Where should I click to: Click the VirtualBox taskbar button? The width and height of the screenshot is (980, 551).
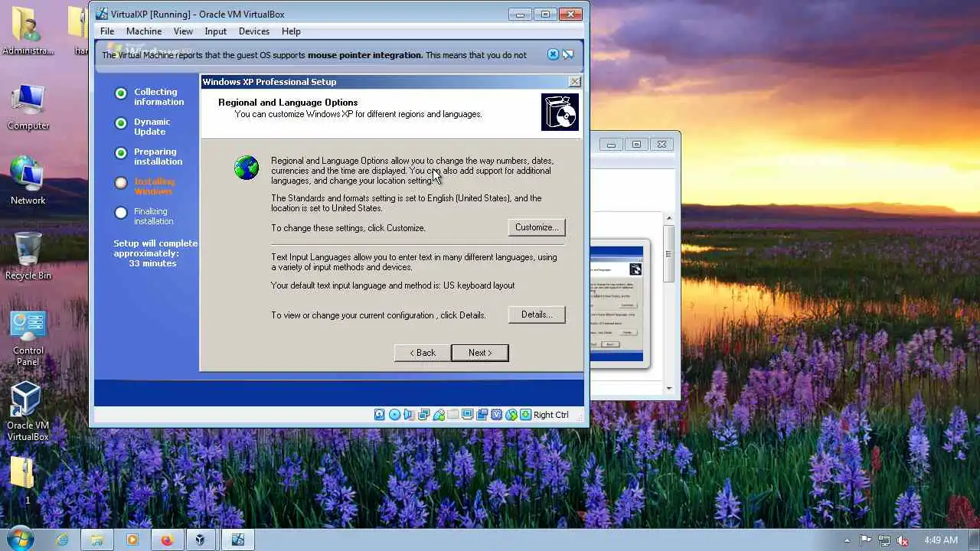pyautogui.click(x=201, y=540)
